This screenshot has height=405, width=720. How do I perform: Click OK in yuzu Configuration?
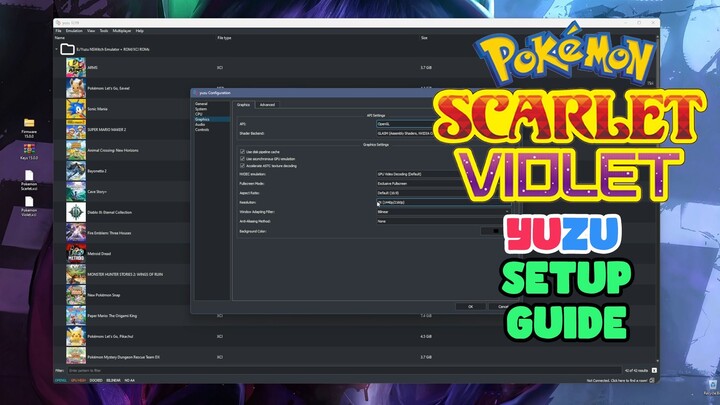(470, 306)
